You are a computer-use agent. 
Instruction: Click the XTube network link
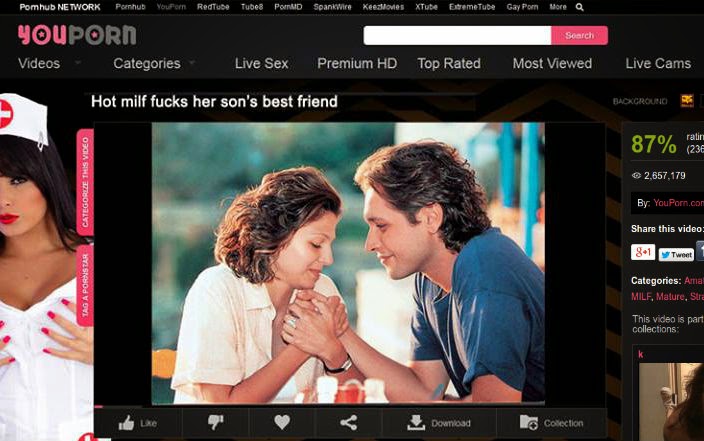[426, 7]
